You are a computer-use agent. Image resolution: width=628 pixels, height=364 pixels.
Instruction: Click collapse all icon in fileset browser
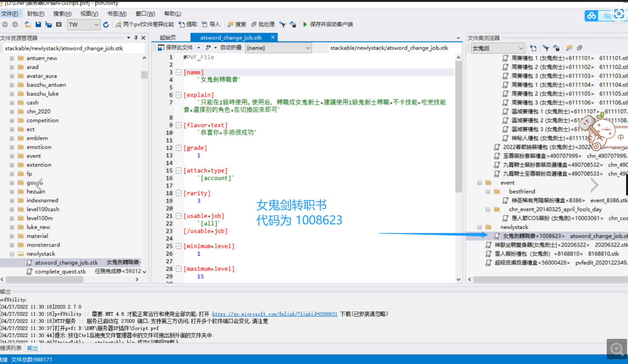coord(580,48)
